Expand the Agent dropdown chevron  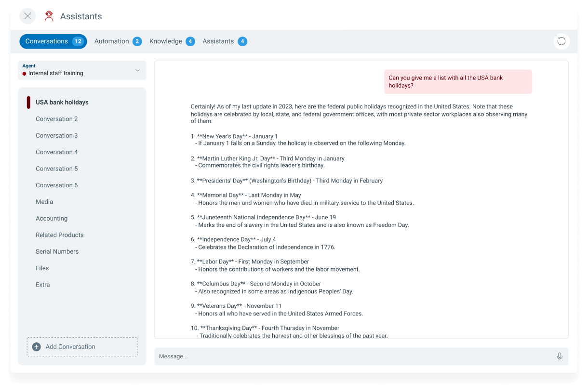point(137,70)
